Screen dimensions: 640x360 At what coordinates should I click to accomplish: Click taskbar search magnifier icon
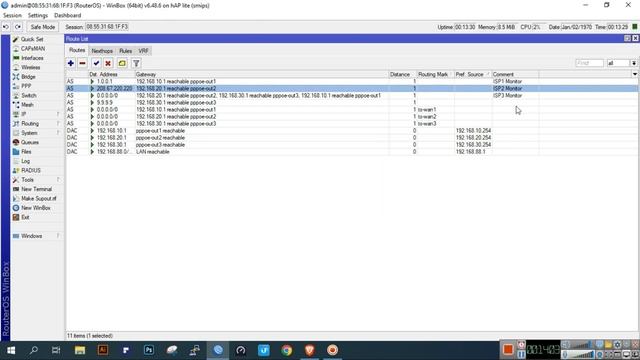pos(34,350)
